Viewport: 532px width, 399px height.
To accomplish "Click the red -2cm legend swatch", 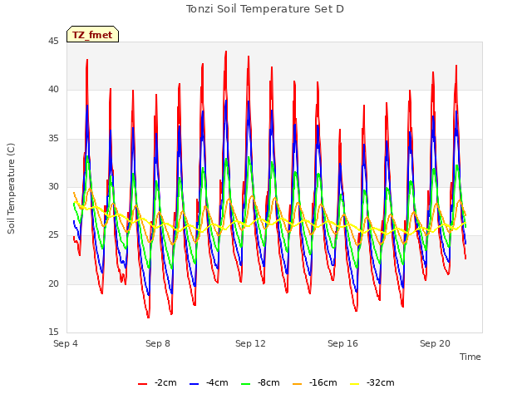I will 142,384.
